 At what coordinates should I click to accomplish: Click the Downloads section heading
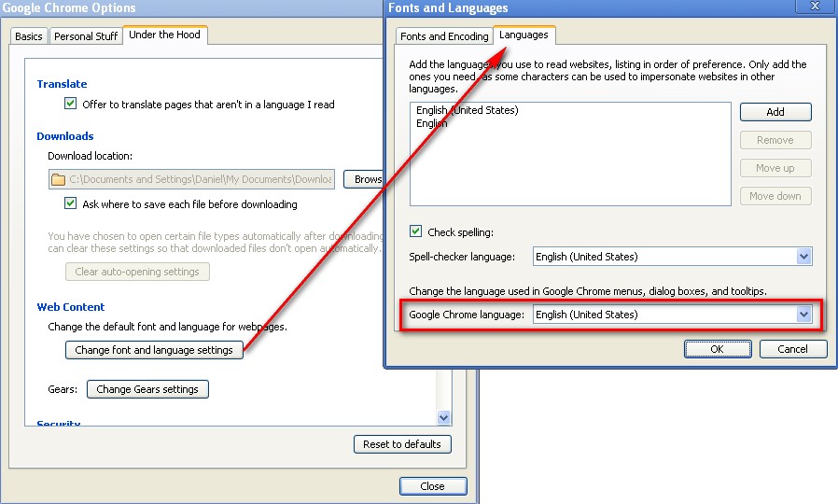pyautogui.click(x=65, y=136)
